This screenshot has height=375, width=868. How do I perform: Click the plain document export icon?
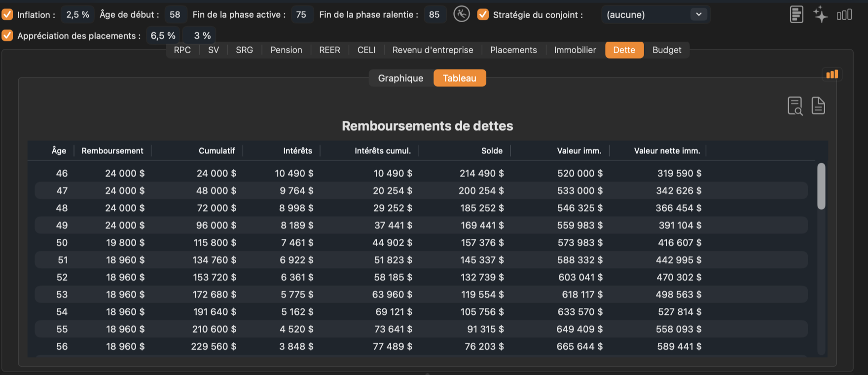pyautogui.click(x=818, y=106)
